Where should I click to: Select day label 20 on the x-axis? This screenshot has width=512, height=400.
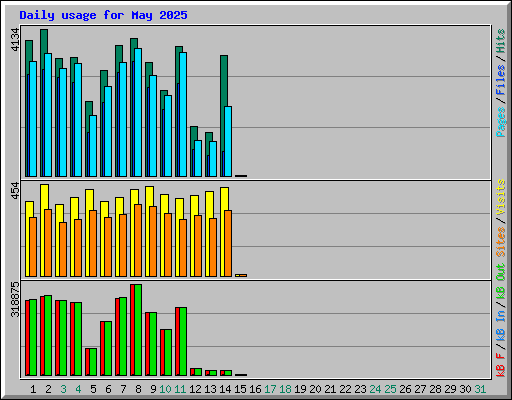coord(315,389)
